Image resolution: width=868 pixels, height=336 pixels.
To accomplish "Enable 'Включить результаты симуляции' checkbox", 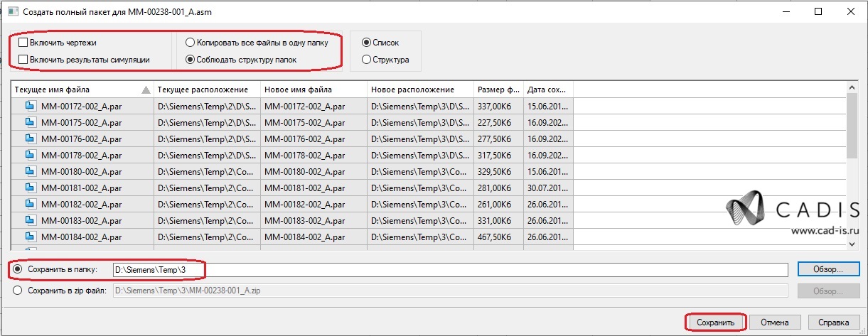I will 23,60.
